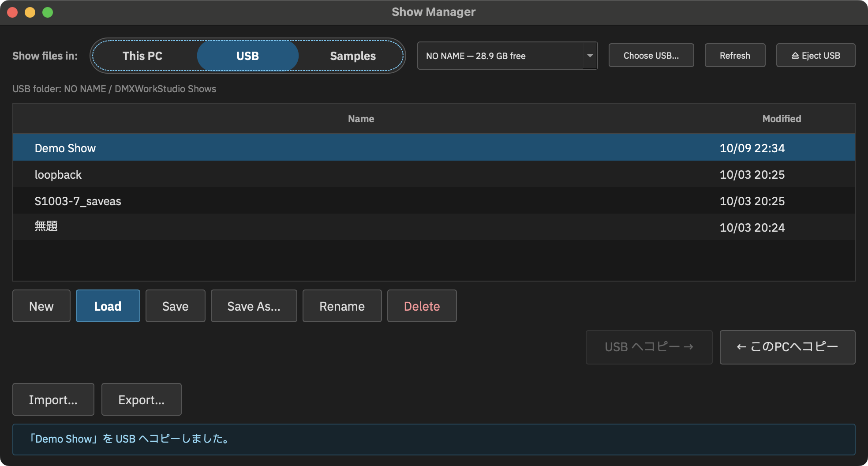Create a New show
Screen dimensions: 868x466
coord(41,306)
